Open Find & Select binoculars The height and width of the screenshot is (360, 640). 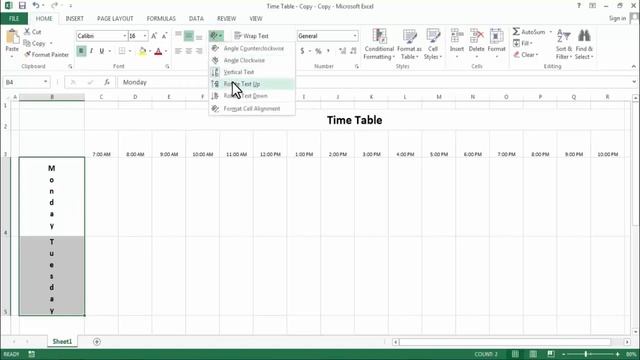coord(584,44)
